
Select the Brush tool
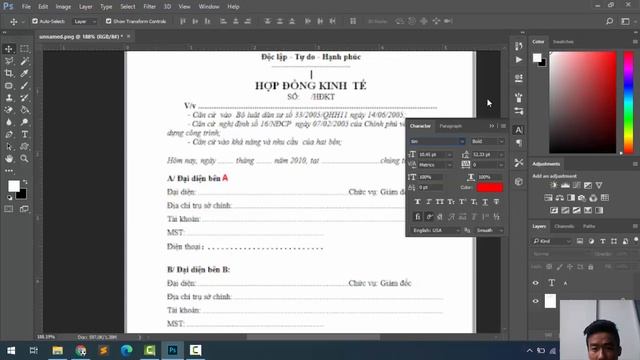coord(24,86)
